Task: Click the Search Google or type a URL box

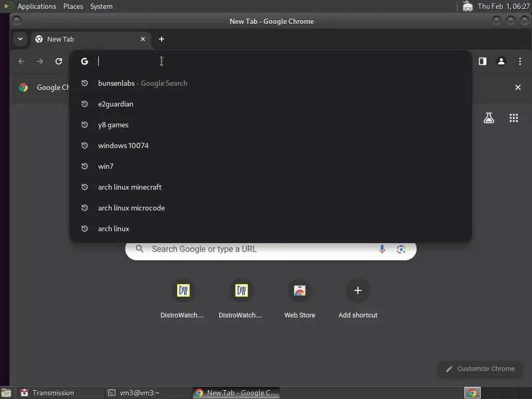Action: (x=271, y=249)
